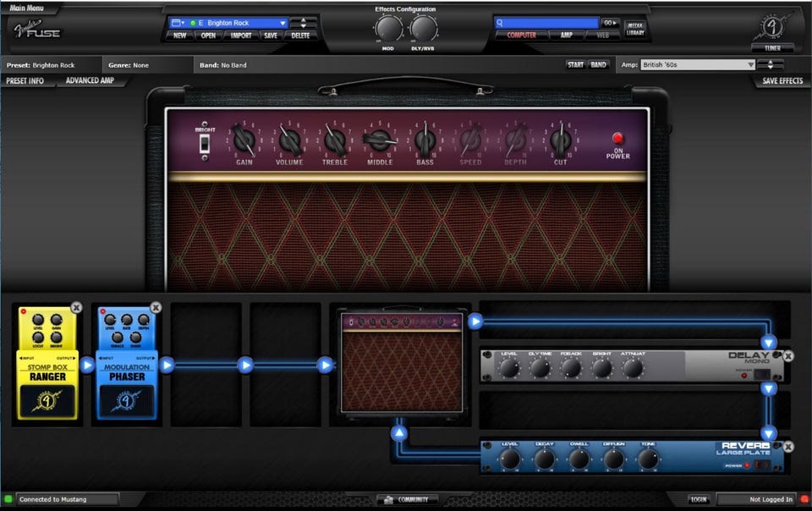The height and width of the screenshot is (511, 812).
Task: Switch to the Computer search tab
Action: [522, 36]
